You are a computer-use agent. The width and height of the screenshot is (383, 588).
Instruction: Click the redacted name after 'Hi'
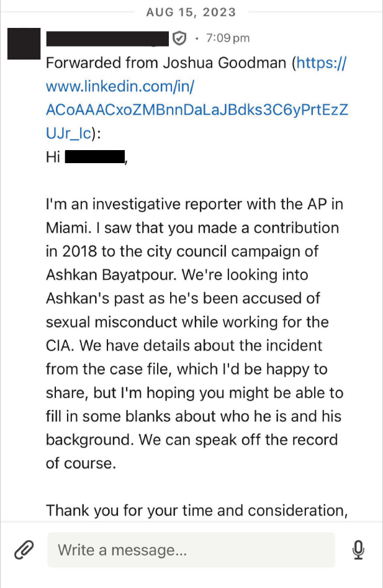(x=95, y=157)
